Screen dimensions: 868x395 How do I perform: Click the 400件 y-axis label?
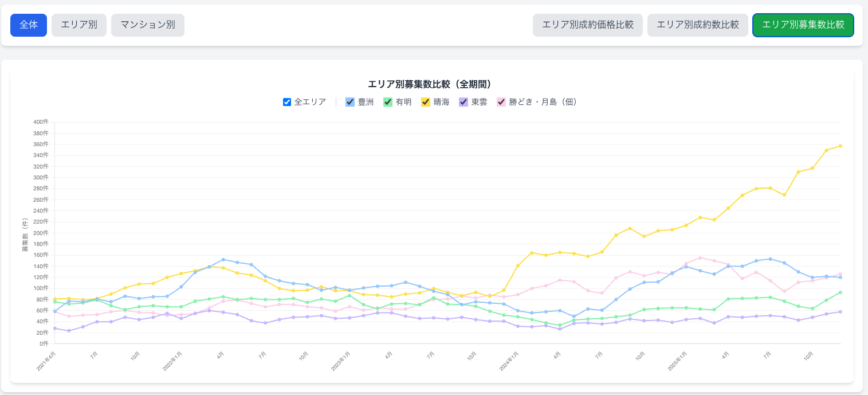tap(41, 122)
